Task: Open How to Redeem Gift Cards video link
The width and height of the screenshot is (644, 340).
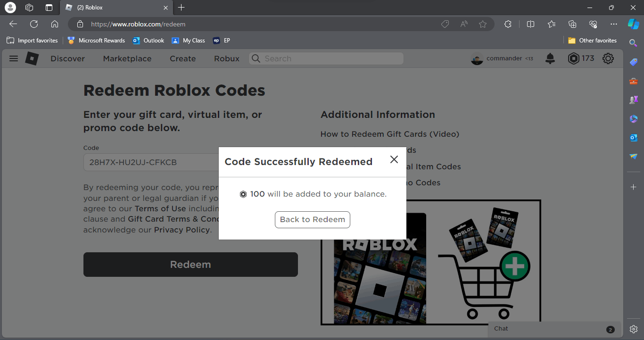Action: [390, 134]
